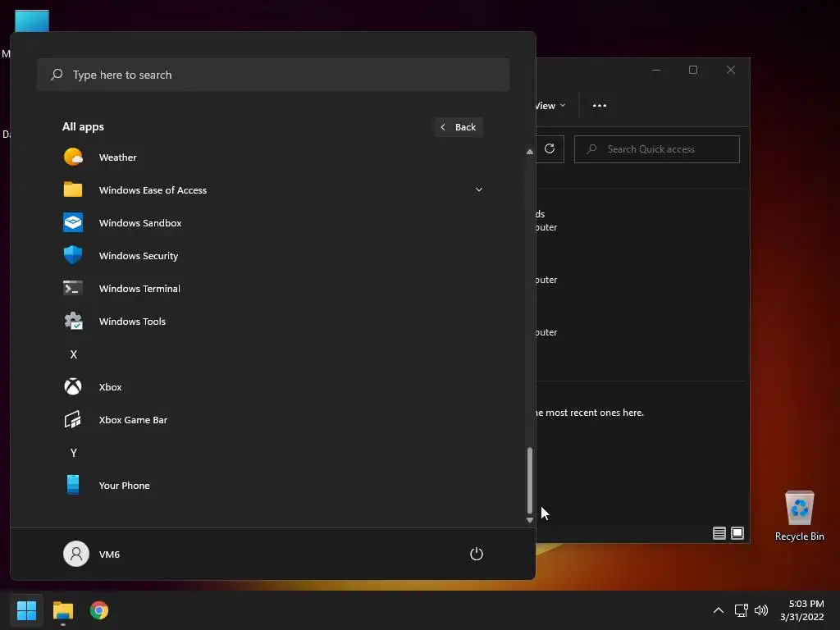This screenshot has height=630, width=840.
Task: Launch Google Chrome from the taskbar
Action: click(x=99, y=610)
